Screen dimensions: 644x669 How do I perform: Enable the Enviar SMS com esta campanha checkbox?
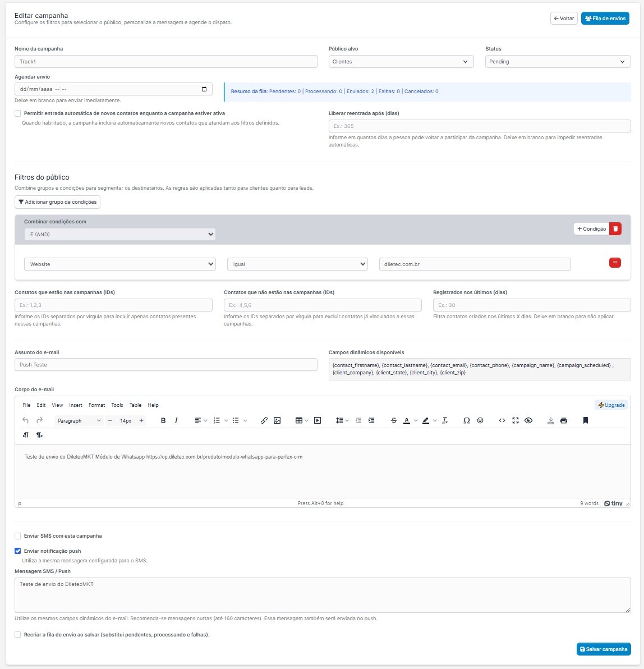[x=18, y=536]
